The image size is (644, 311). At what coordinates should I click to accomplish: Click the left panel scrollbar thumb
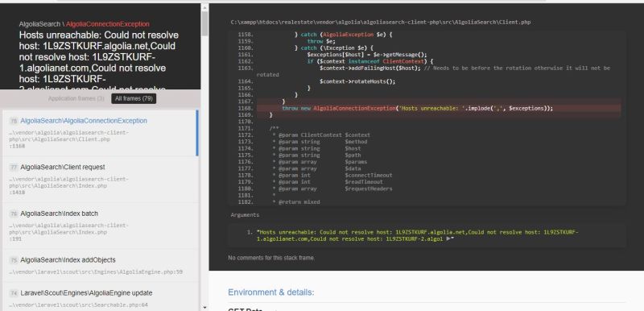tap(204, 23)
